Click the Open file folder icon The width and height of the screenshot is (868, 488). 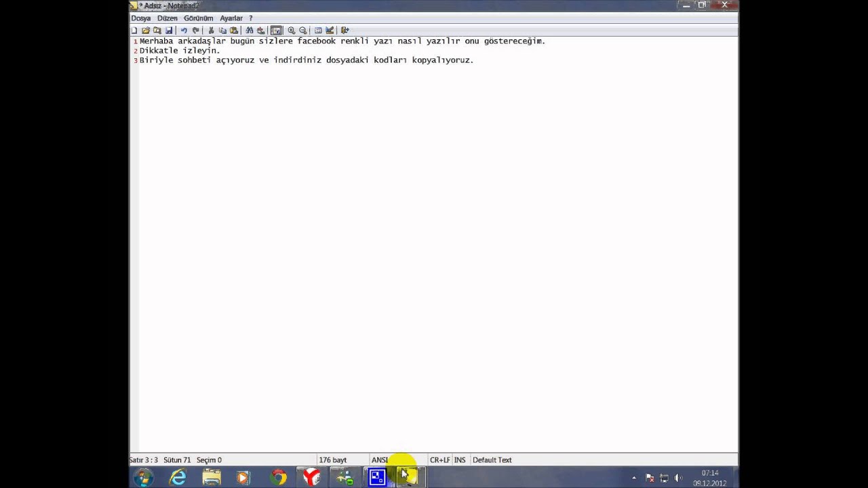click(146, 30)
